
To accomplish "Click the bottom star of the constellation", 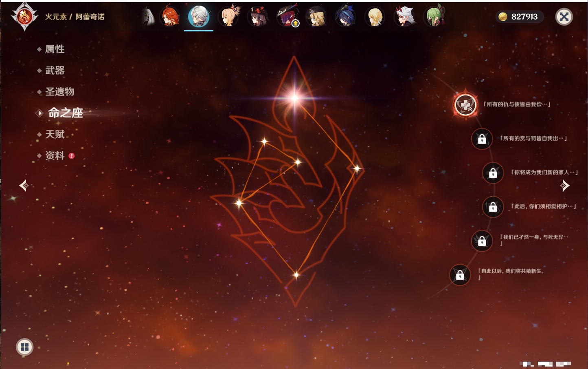I will coord(296,275).
